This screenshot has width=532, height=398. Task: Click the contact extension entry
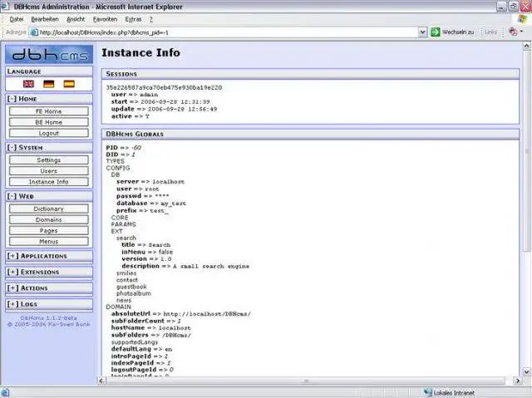pos(127,280)
